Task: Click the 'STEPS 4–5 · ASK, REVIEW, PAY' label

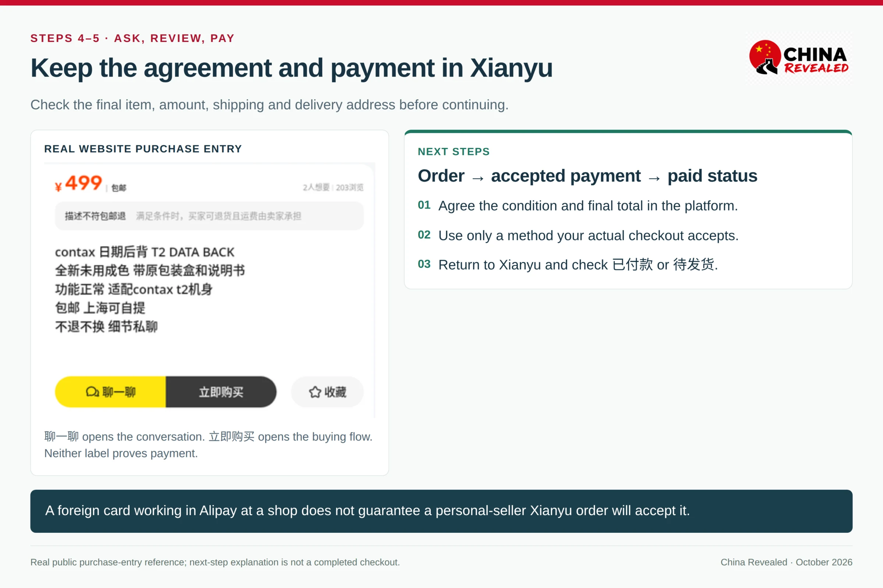Action: click(x=132, y=38)
